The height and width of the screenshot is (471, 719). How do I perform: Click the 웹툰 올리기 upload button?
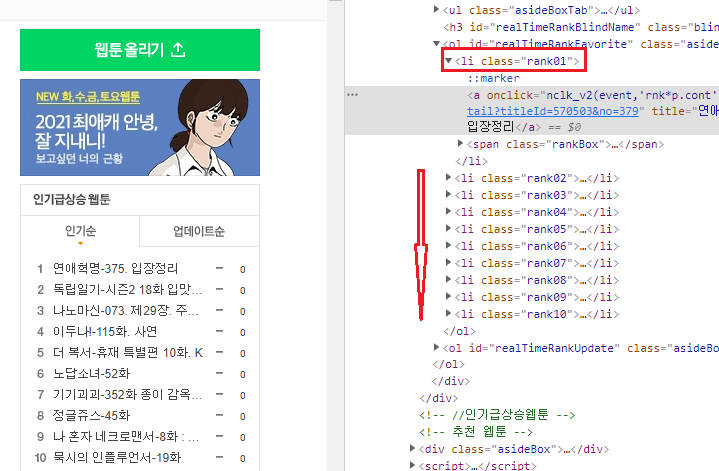pos(140,50)
